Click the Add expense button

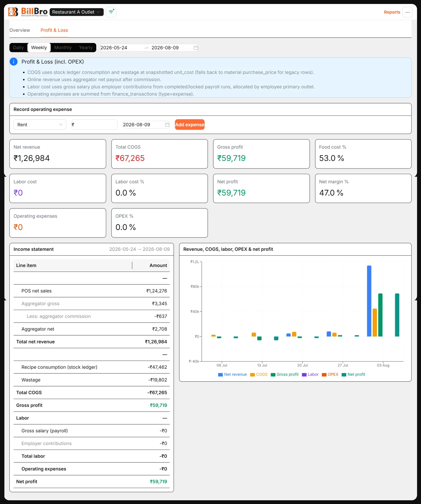(x=190, y=124)
